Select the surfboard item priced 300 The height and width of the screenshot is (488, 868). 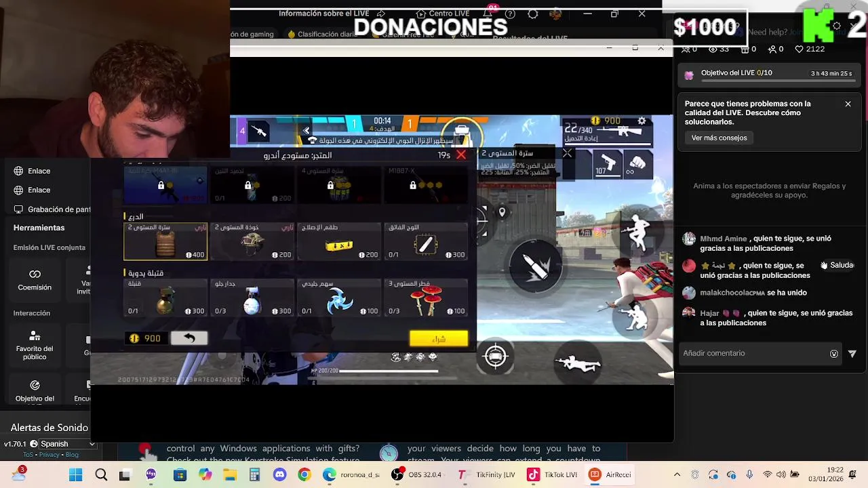click(x=426, y=241)
